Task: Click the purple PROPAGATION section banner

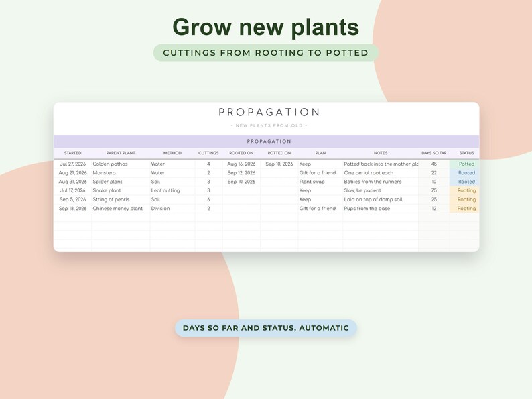Action: tap(267, 141)
